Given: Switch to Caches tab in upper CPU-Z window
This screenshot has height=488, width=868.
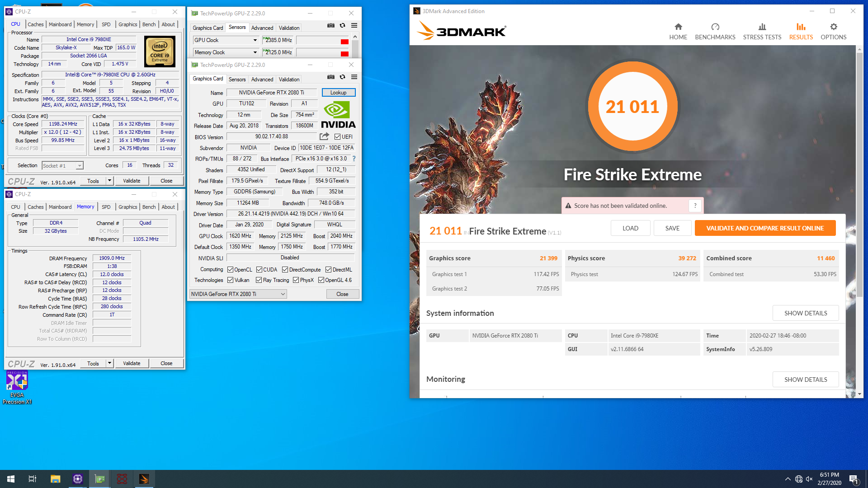Looking at the screenshot, I should (36, 24).
